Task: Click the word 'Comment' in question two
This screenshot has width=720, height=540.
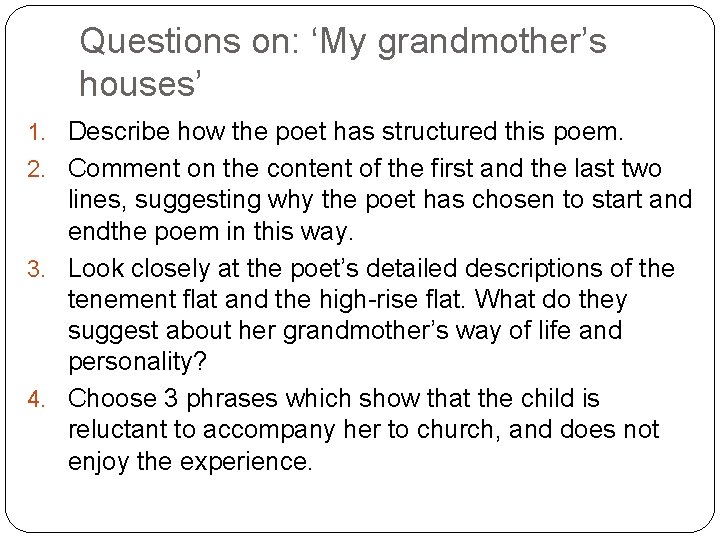Action: point(112,167)
